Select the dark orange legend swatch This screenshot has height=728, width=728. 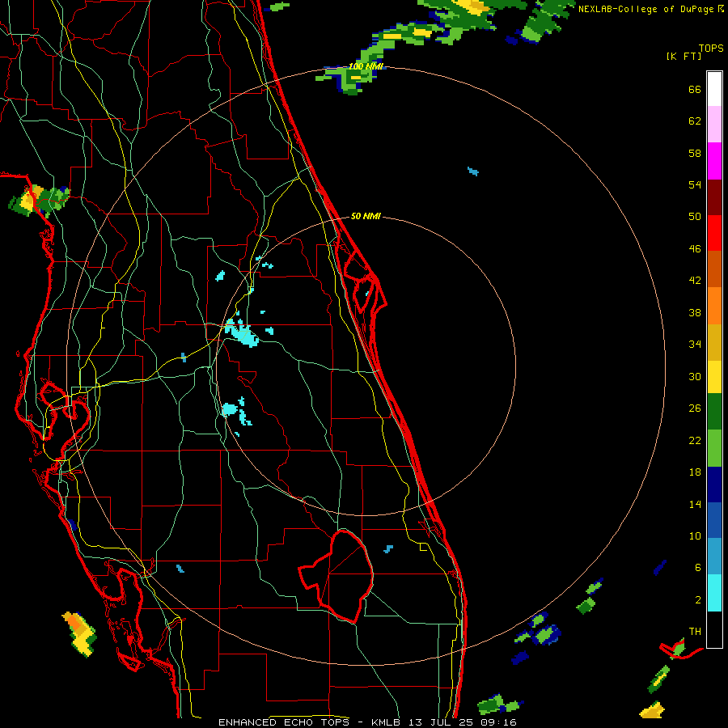[714, 269]
